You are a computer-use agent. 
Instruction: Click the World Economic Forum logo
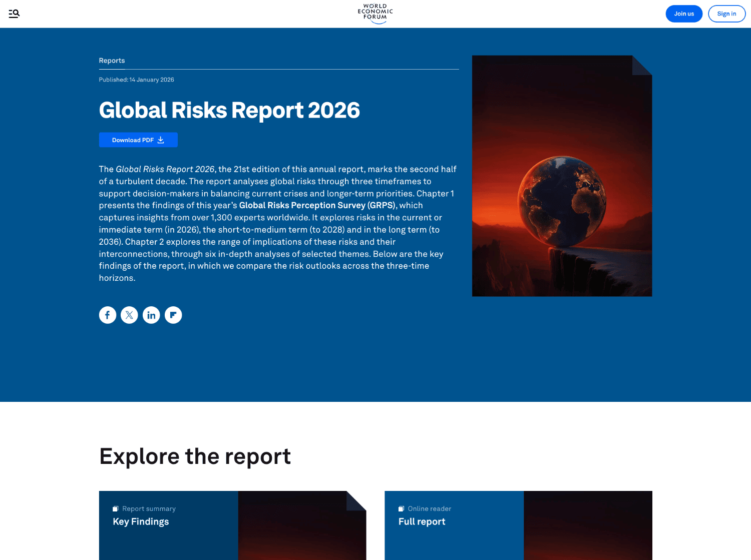[375, 13]
